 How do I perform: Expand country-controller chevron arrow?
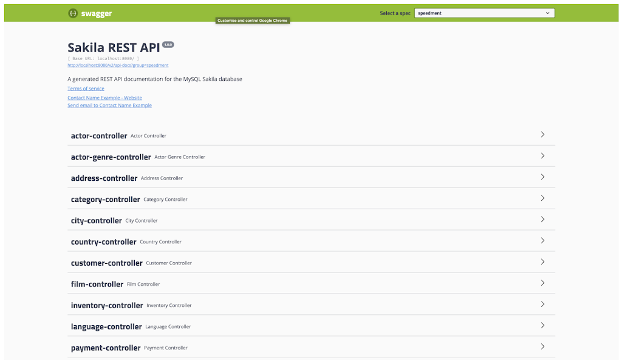(x=542, y=241)
